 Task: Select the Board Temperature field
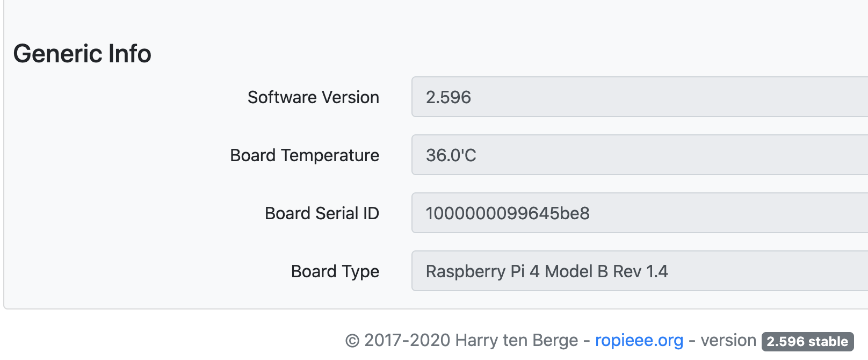pyautogui.click(x=640, y=155)
